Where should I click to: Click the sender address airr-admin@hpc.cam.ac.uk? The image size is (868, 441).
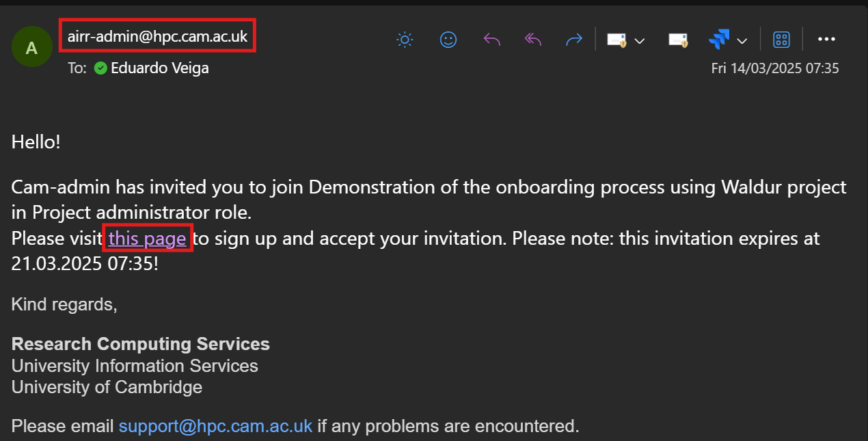(x=157, y=36)
